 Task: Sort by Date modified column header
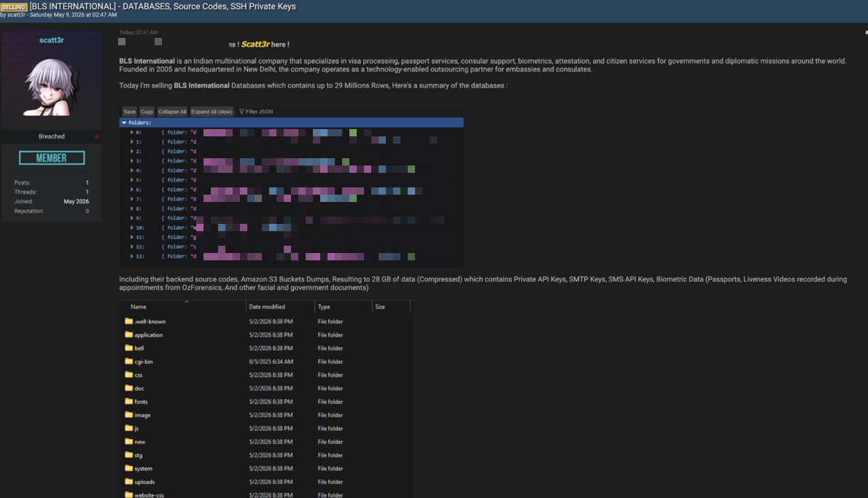pos(267,306)
